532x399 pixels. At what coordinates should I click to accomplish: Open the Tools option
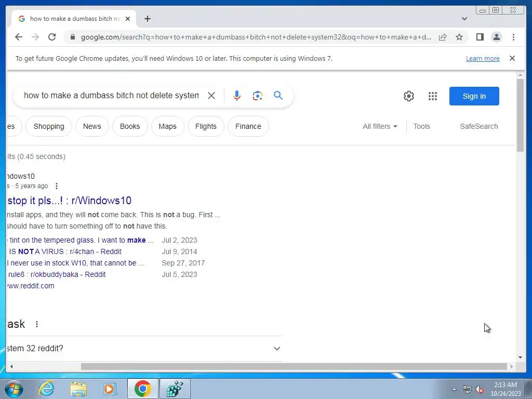tap(421, 126)
